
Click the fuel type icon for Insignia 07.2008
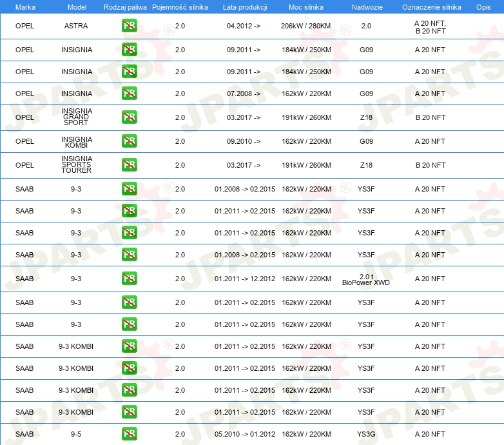pos(129,94)
